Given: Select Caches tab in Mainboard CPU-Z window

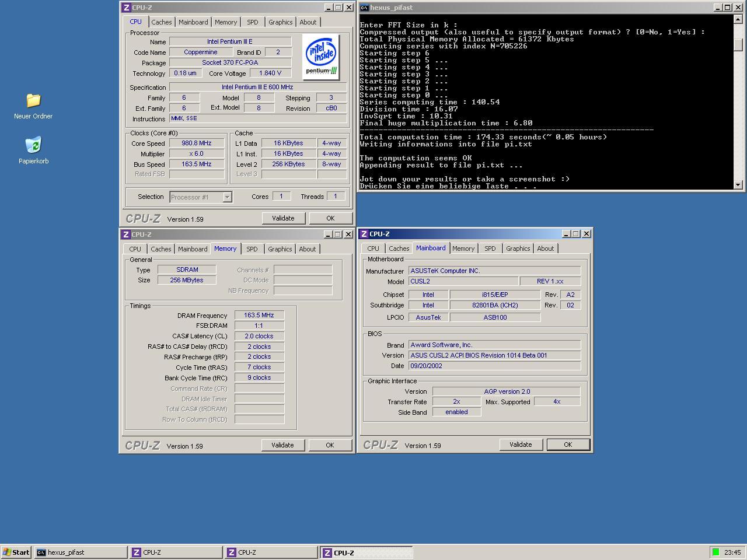Looking at the screenshot, I should pos(399,249).
